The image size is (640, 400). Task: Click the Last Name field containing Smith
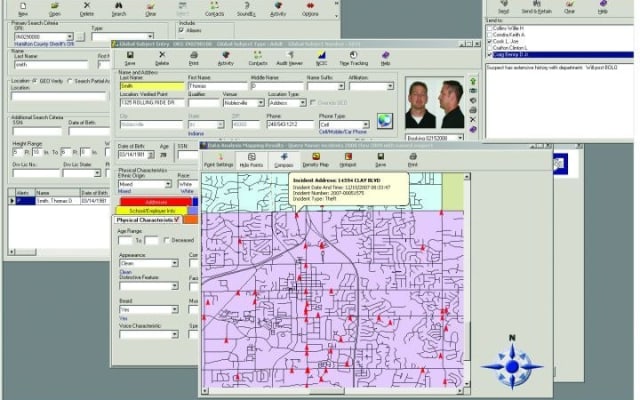tap(150, 86)
